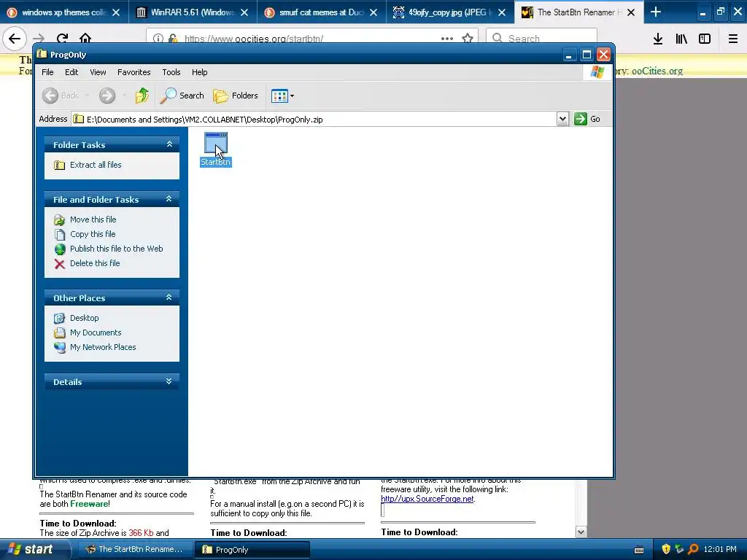Switch to 49ojfy_copy.jpg browser tab
The image size is (747, 560).
[450, 12]
